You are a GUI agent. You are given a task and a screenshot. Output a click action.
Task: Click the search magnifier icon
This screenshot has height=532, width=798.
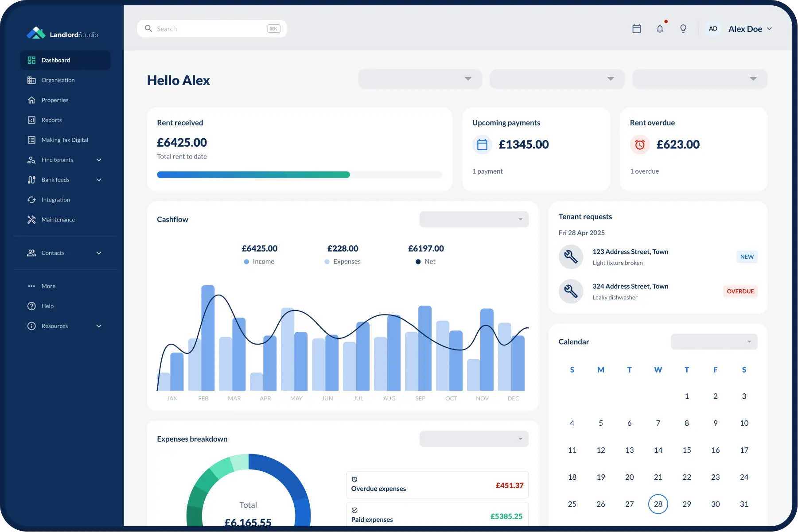point(148,29)
